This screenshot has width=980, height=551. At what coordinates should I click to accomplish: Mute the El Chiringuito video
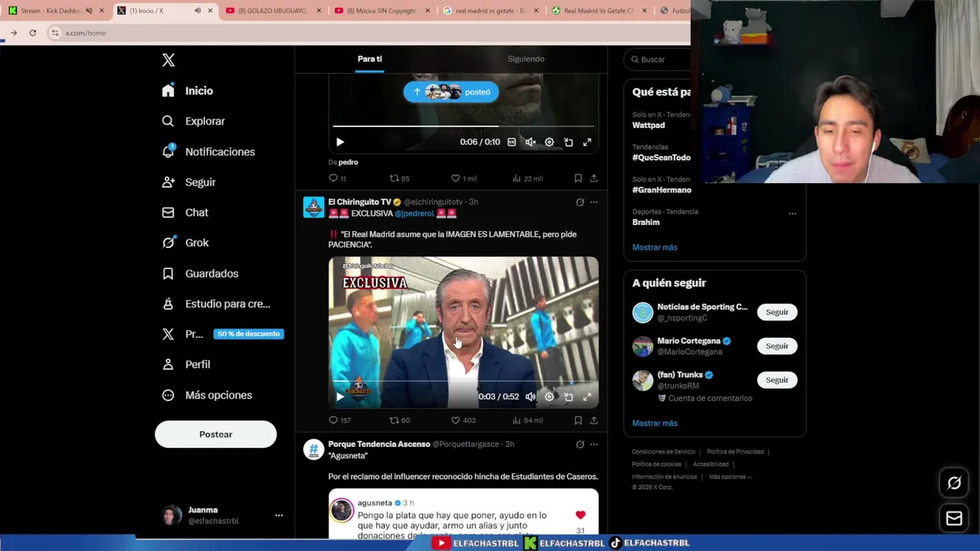point(531,397)
